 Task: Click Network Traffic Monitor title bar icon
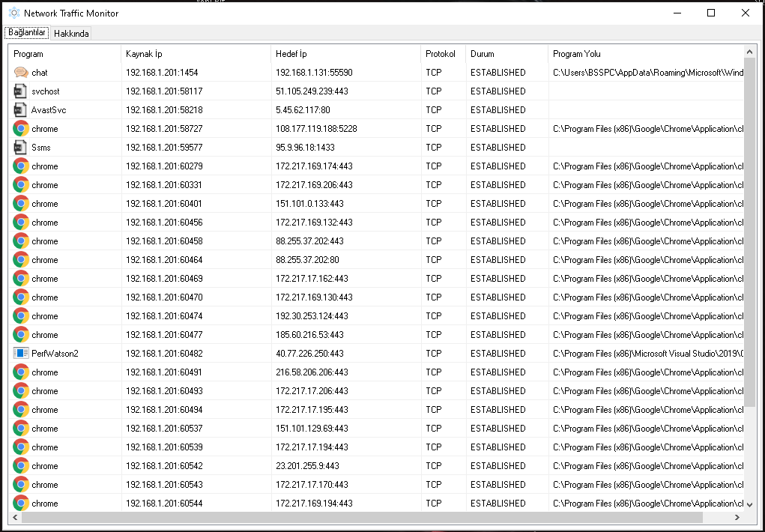click(13, 13)
